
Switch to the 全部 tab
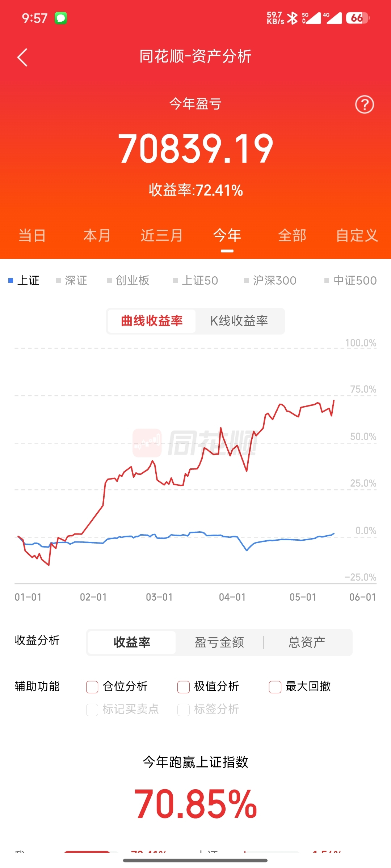292,235
